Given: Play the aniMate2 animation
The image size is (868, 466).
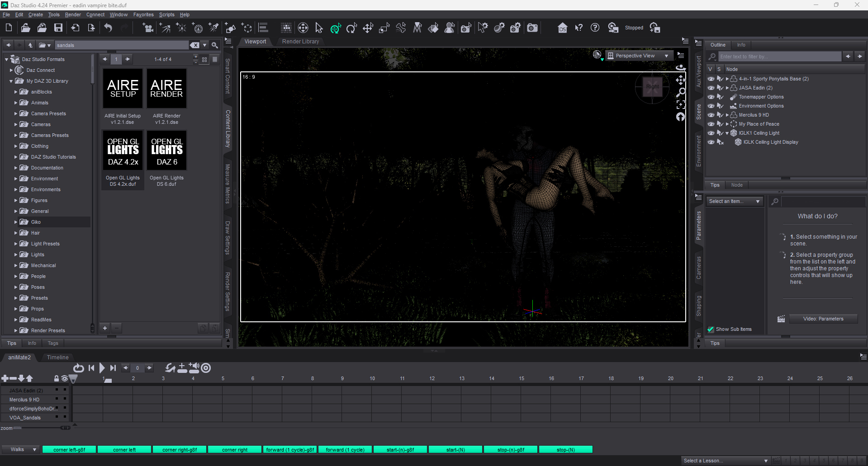Looking at the screenshot, I should pyautogui.click(x=102, y=368).
